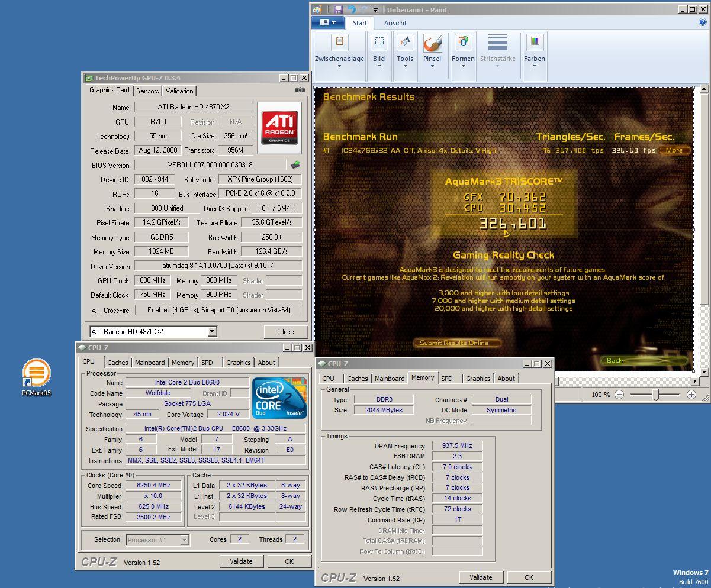Click the Core Voltage 2.024 V value
The height and width of the screenshot is (588, 711).
pos(229,414)
